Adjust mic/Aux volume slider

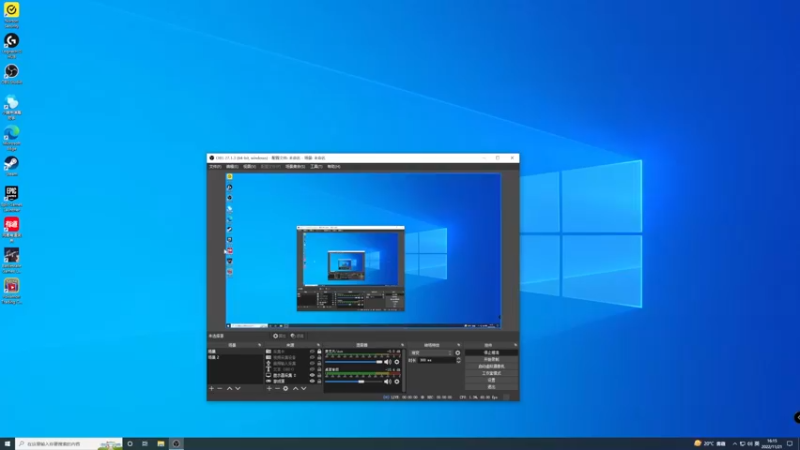coord(354,362)
